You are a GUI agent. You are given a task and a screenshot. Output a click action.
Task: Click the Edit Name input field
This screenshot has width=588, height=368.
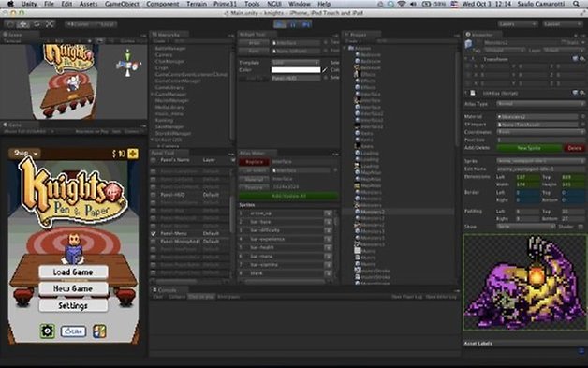[x=541, y=169]
